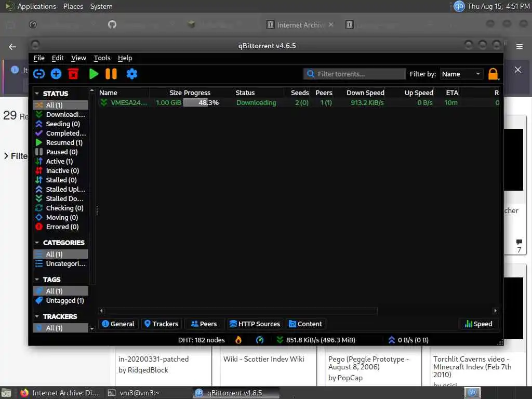
Task: Click the Add Torrent Link toolbar icon
Action: (39, 74)
